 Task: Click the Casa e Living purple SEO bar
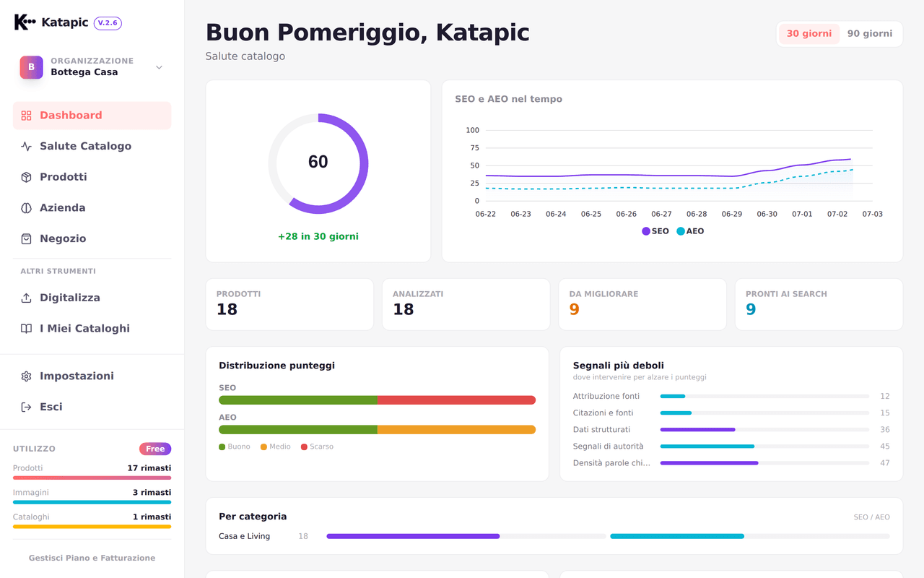pyautogui.click(x=413, y=536)
